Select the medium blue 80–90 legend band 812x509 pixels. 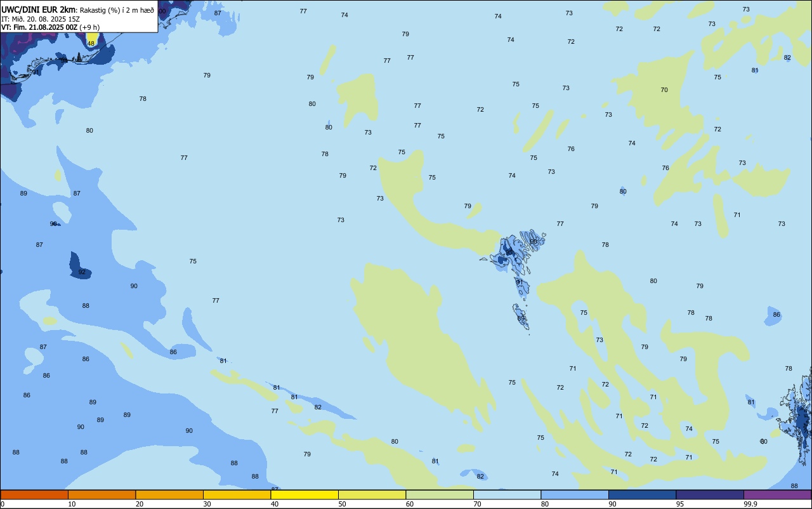575,494
